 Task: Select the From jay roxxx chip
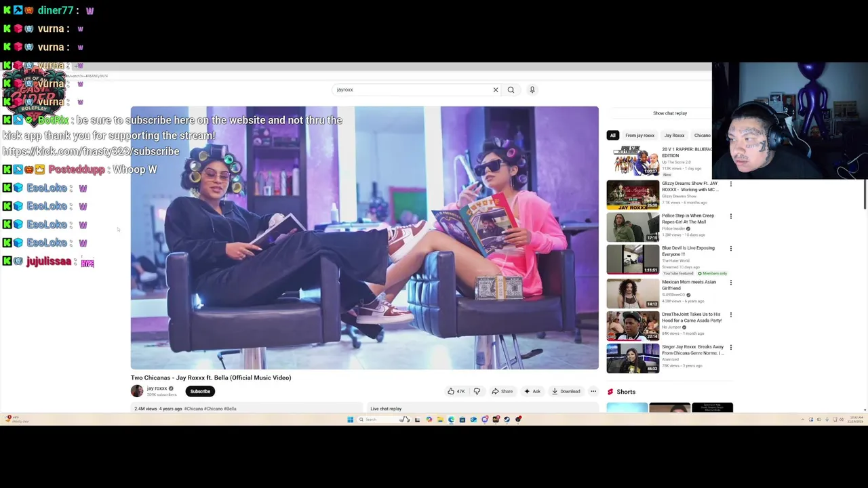(x=639, y=136)
